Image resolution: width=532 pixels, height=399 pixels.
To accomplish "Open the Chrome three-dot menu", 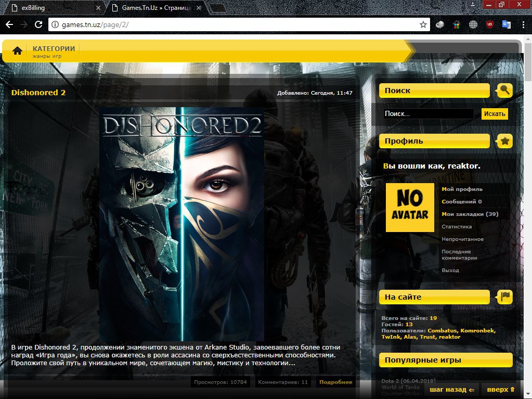I will click(x=523, y=24).
